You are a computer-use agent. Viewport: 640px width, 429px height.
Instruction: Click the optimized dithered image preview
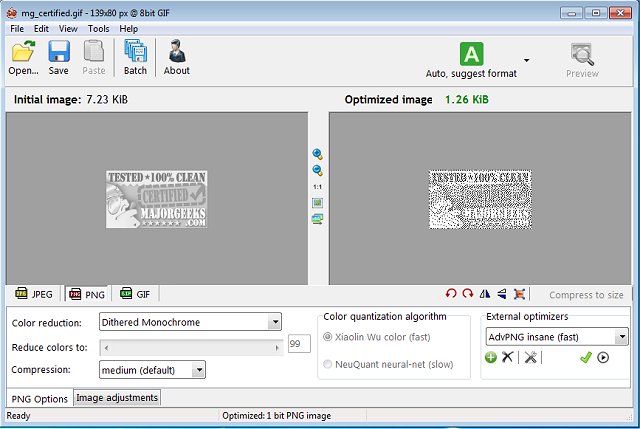[x=480, y=199]
